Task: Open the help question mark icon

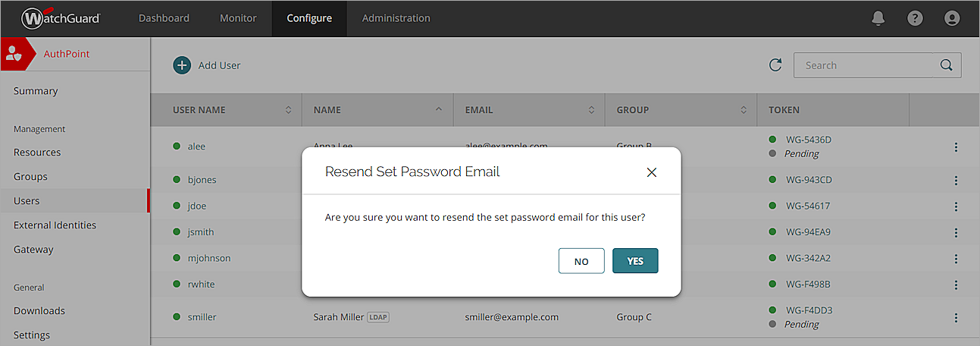Action: click(915, 18)
